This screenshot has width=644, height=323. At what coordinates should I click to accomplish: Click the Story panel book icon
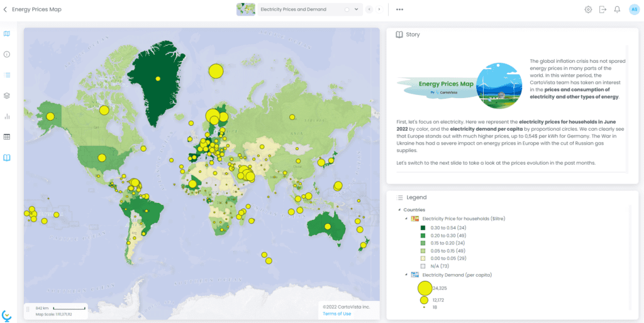(x=399, y=35)
